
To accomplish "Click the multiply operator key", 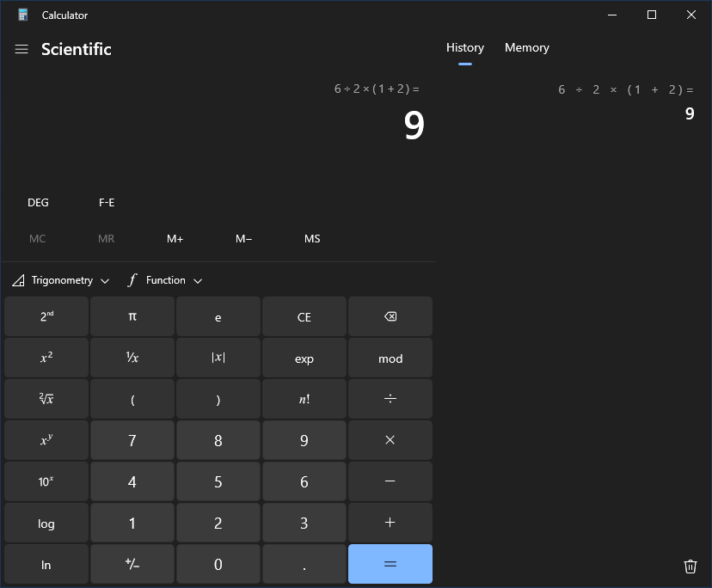I will (390, 440).
